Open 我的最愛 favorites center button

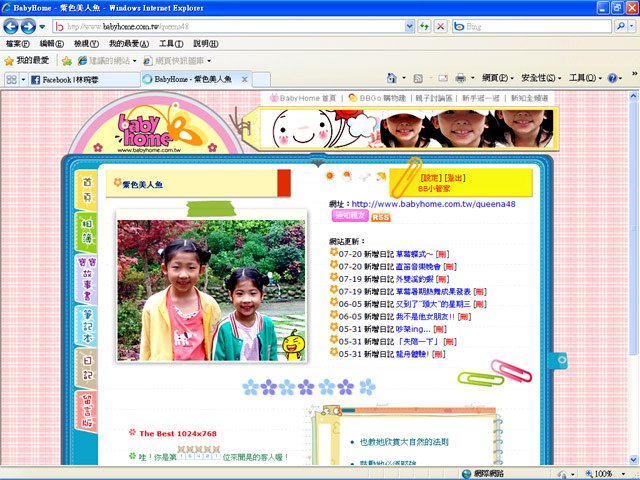(27, 61)
